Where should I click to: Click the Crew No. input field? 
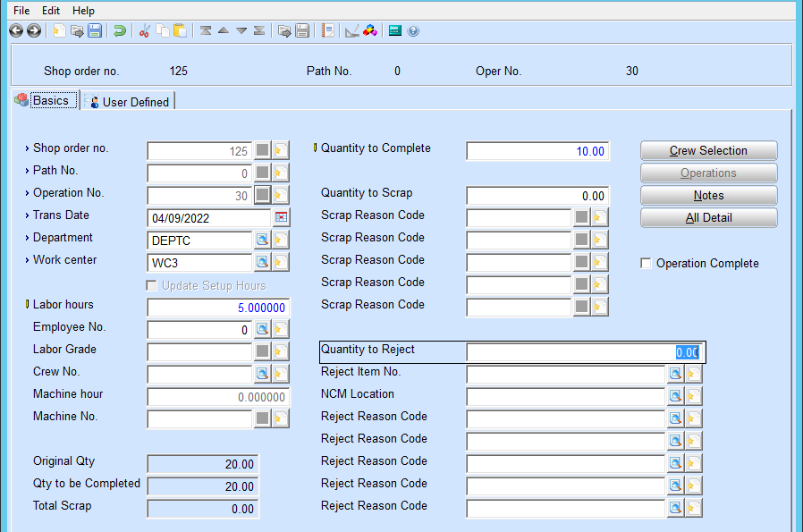[199, 375]
